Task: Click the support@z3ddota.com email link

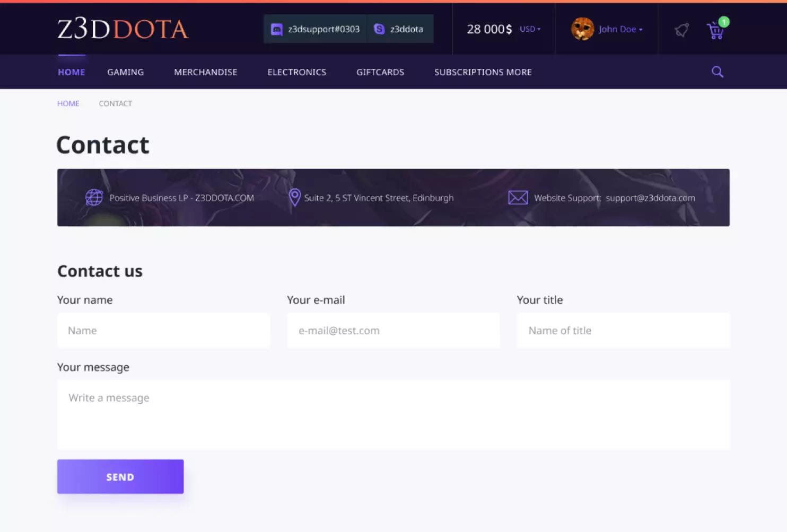Action: click(x=650, y=198)
